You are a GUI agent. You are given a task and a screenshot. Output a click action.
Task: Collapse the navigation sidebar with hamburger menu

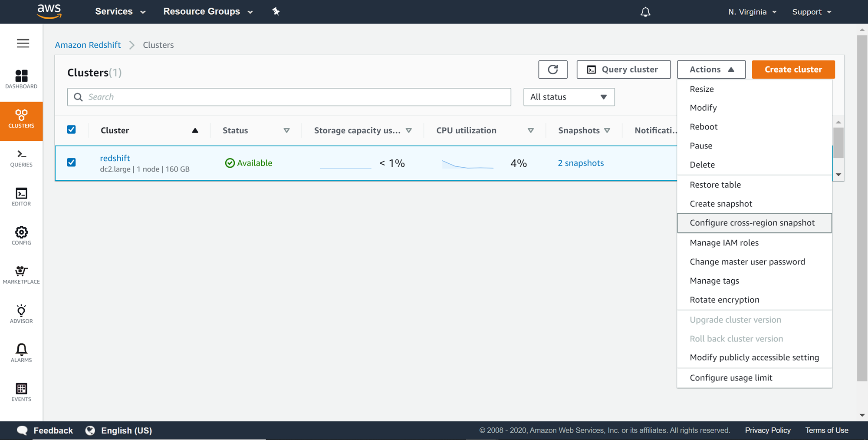(23, 43)
